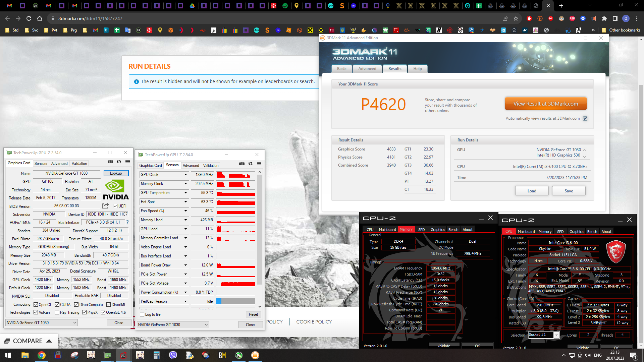Image resolution: width=644 pixels, height=362 pixels.
Task: Open the Calculator taskbar icon
Action: tap(156, 355)
